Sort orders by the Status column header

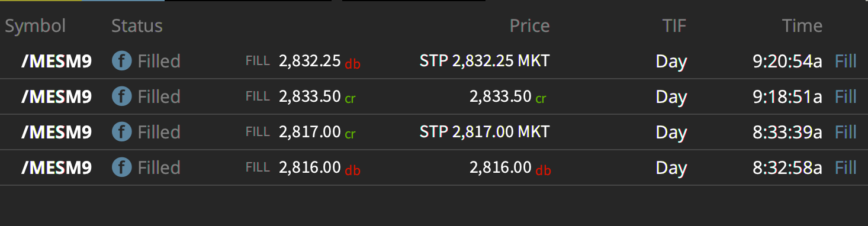(x=137, y=26)
